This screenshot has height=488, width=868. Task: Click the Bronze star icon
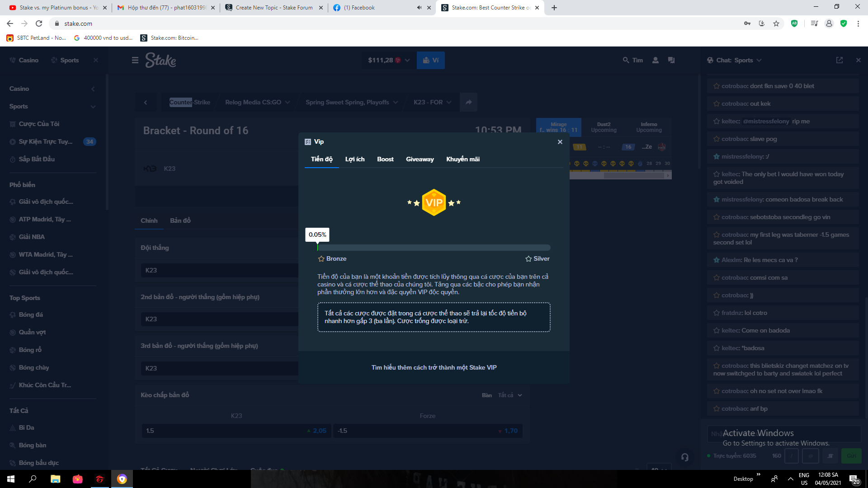click(321, 259)
